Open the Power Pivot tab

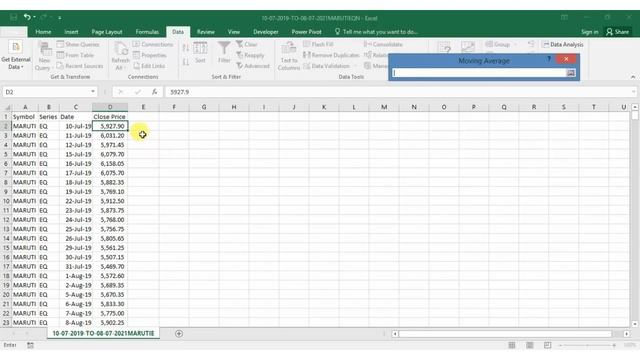click(307, 32)
